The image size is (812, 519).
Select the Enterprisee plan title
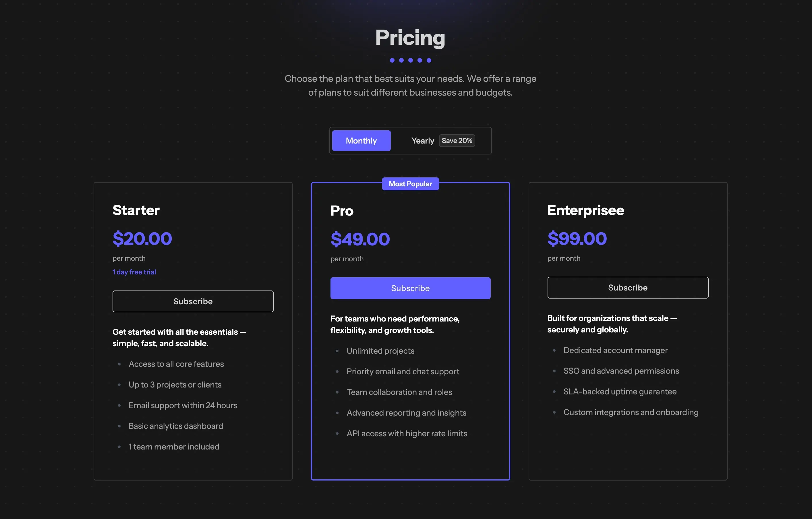[x=585, y=210]
